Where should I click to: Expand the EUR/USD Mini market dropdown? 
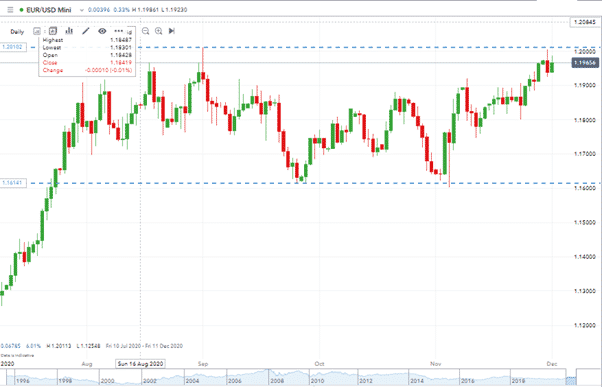click(81, 10)
